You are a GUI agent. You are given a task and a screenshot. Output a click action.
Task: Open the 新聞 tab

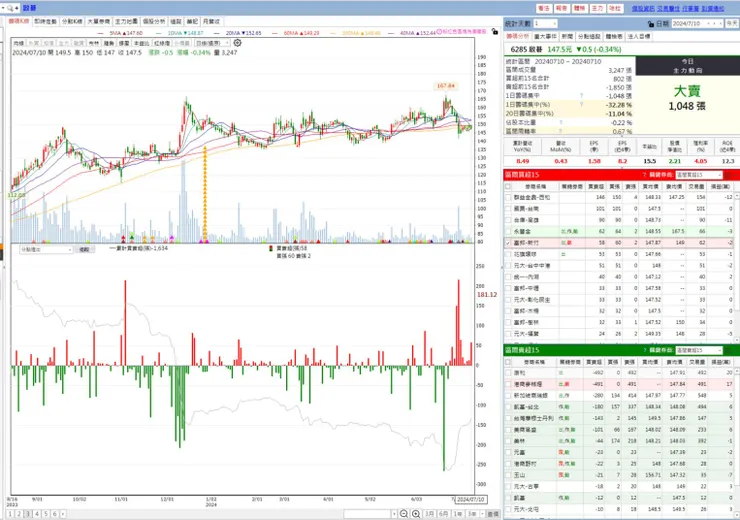pos(567,36)
